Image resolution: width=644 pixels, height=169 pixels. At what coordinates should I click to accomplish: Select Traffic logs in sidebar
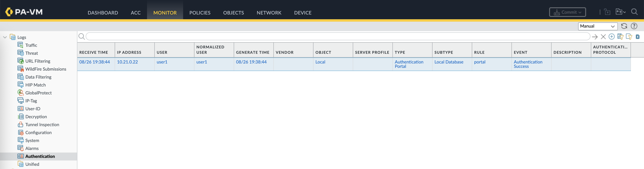pyautogui.click(x=31, y=45)
